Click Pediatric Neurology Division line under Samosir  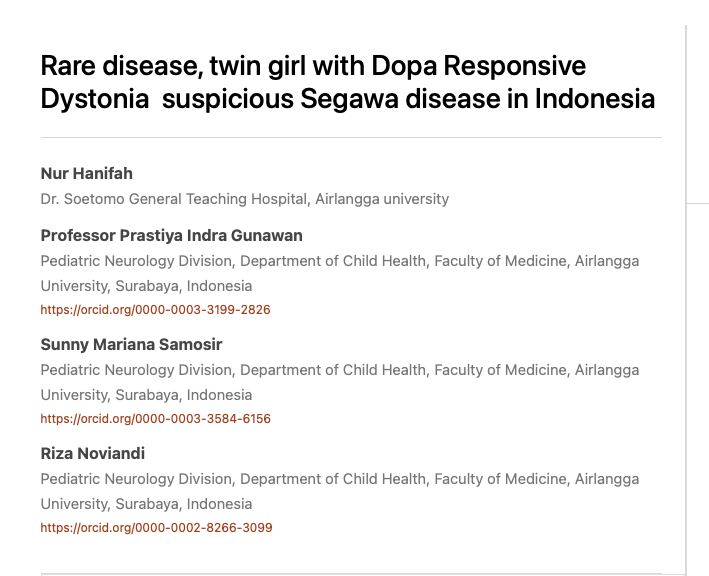coord(339,370)
